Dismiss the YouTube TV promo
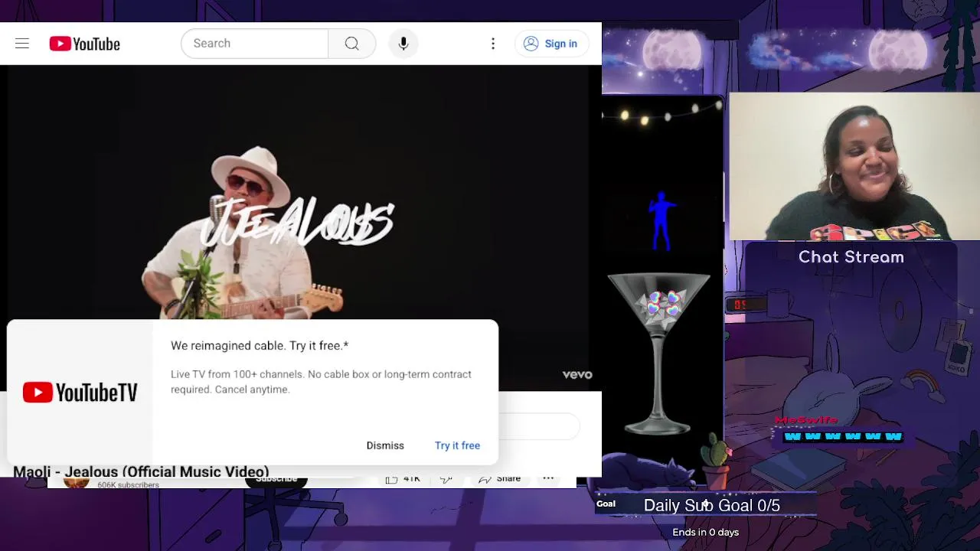The height and width of the screenshot is (551, 980). coord(385,445)
